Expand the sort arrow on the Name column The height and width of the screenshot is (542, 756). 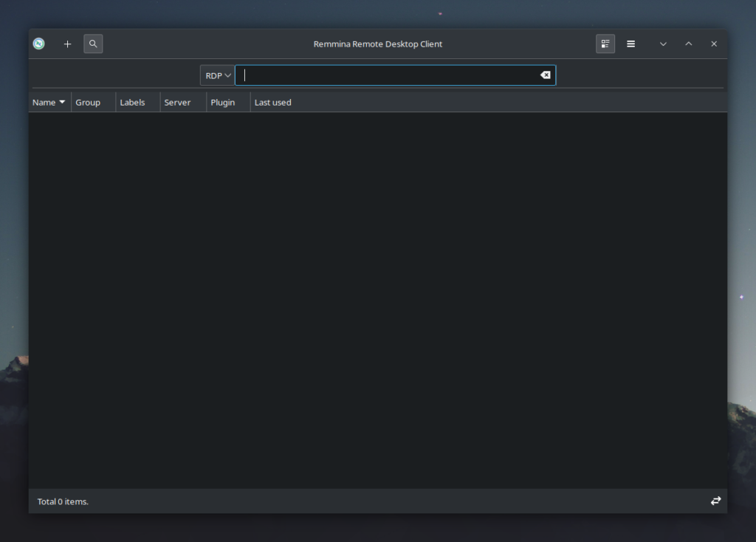tap(62, 102)
